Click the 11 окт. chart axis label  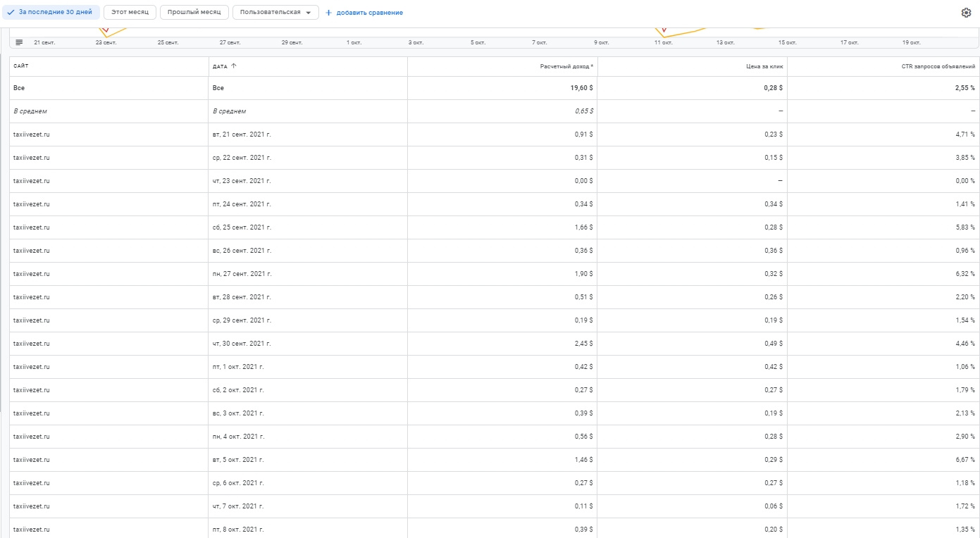click(663, 43)
